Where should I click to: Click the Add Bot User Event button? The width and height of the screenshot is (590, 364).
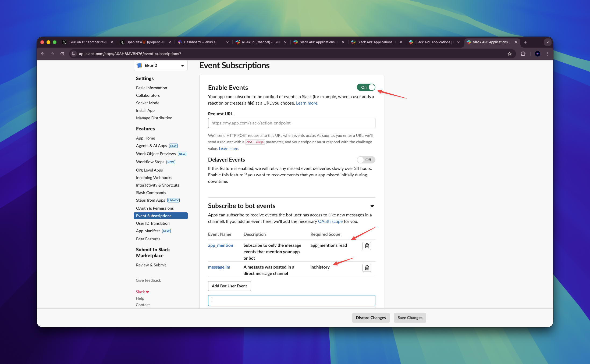(229, 286)
